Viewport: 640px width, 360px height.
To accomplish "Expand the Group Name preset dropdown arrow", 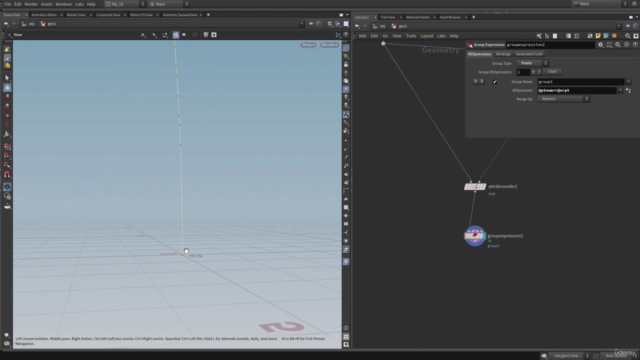I will pos(629,82).
